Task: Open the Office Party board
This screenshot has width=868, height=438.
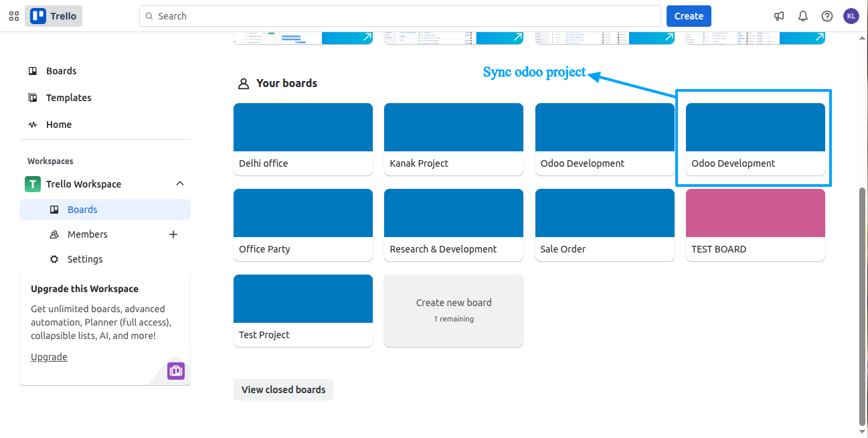Action: [303, 225]
